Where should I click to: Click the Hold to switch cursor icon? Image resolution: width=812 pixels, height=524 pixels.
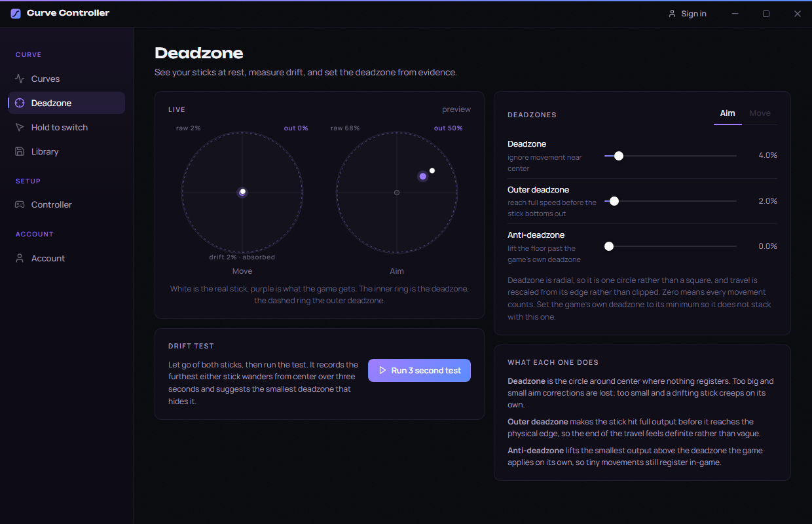[20, 127]
